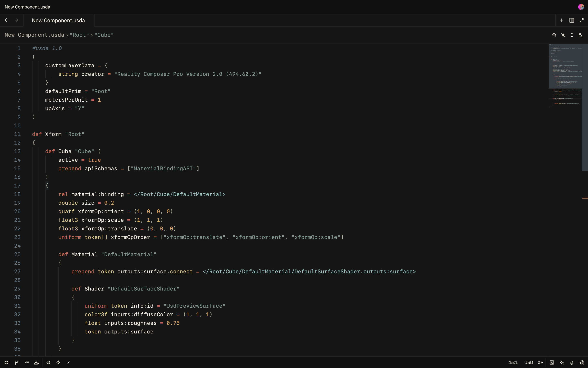Open editor controls sliders menu
The width and height of the screenshot is (588, 368).
pyautogui.click(x=581, y=35)
